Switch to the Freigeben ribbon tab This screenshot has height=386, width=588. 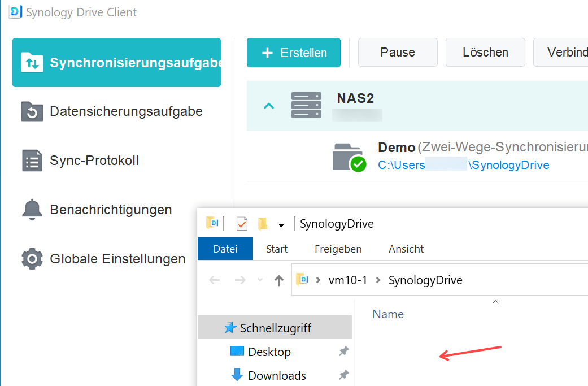[338, 249]
